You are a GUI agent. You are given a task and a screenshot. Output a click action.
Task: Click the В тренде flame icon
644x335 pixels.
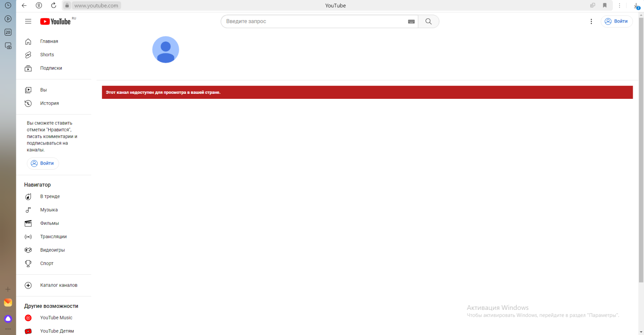pos(28,196)
